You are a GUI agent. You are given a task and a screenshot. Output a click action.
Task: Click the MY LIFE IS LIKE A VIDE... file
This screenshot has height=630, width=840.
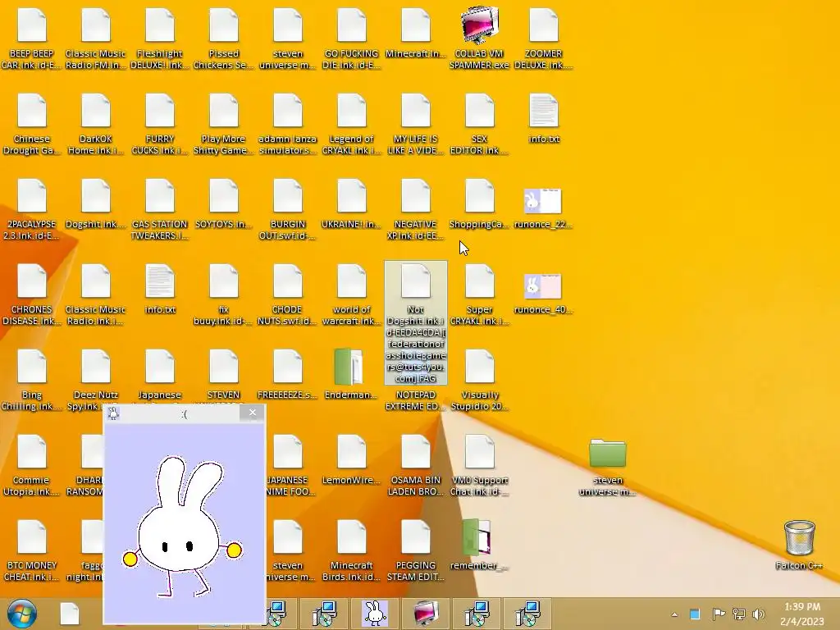[x=416, y=125]
